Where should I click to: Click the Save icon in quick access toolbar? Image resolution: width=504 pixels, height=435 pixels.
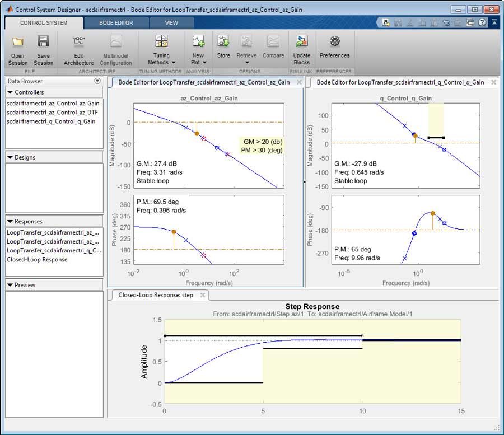tap(398, 22)
